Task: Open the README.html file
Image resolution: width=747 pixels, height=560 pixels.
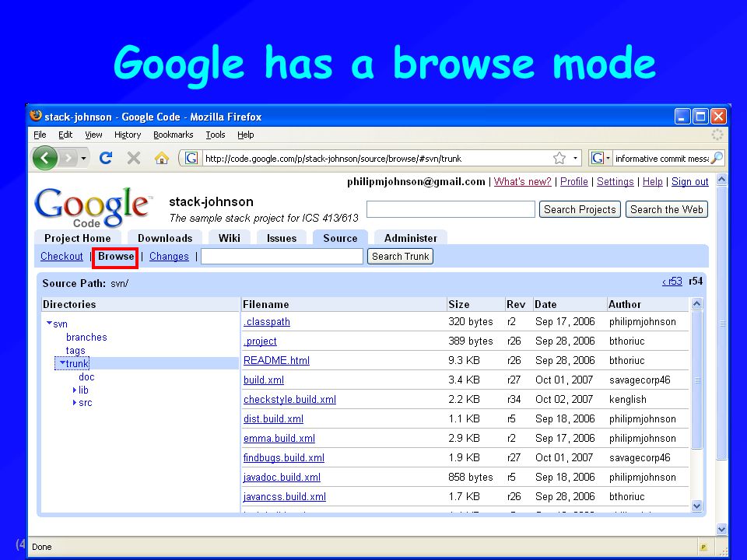Action: [276, 360]
